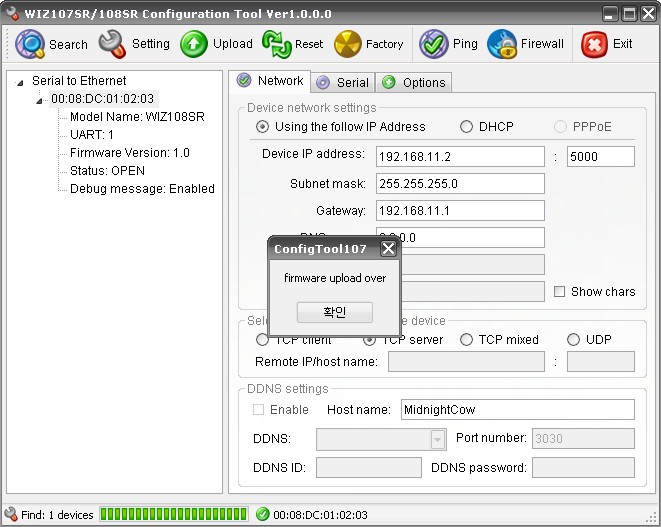The height and width of the screenshot is (527, 661).
Task: Switch to the Serial tab
Action: 344,82
